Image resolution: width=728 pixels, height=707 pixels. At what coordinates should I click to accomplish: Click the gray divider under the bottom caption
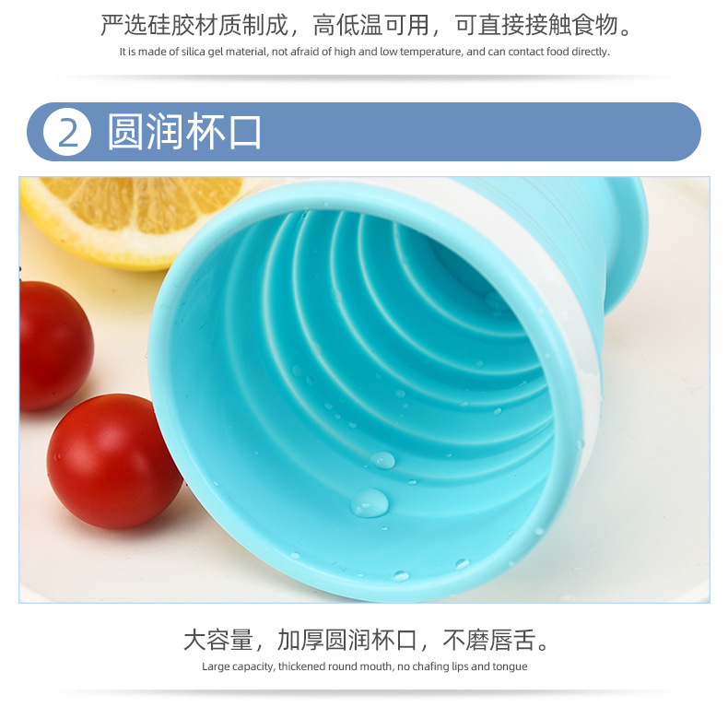[x=365, y=692]
